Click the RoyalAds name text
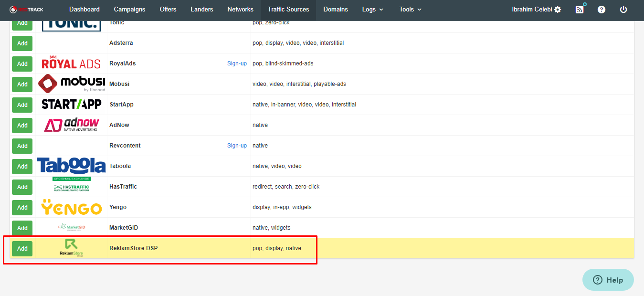 pyautogui.click(x=123, y=63)
